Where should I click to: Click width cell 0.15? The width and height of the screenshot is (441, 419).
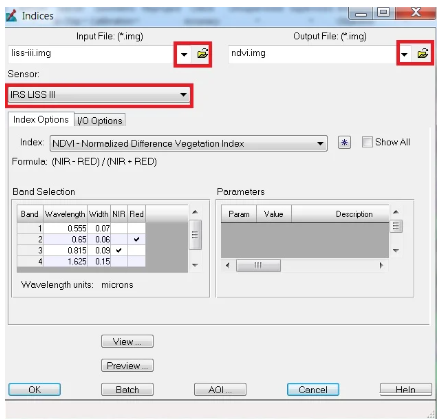[99, 261]
